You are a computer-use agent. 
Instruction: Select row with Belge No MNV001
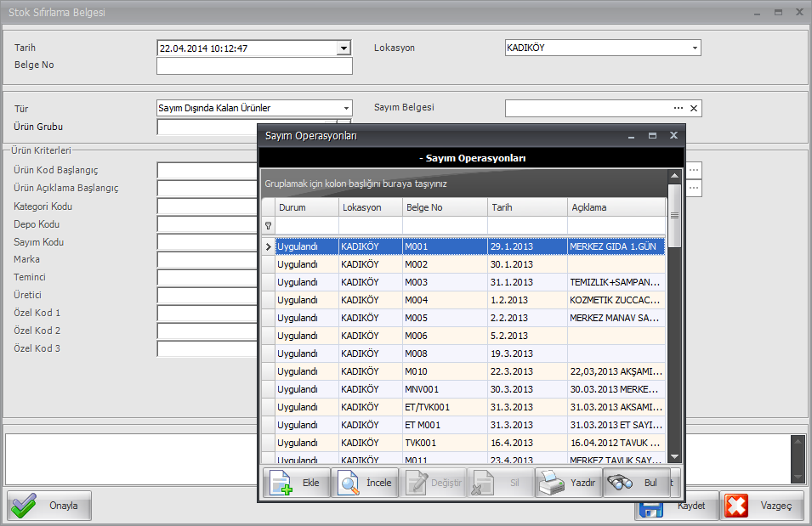click(x=470, y=389)
